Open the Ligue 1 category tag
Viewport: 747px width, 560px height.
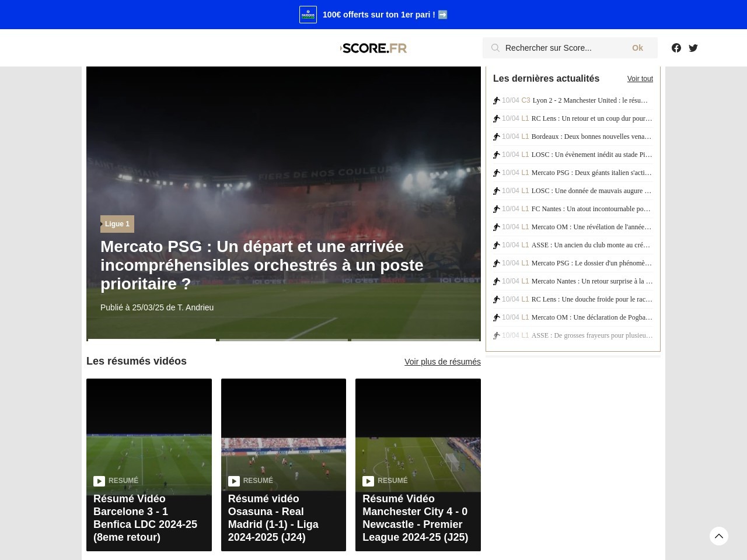pos(117,224)
